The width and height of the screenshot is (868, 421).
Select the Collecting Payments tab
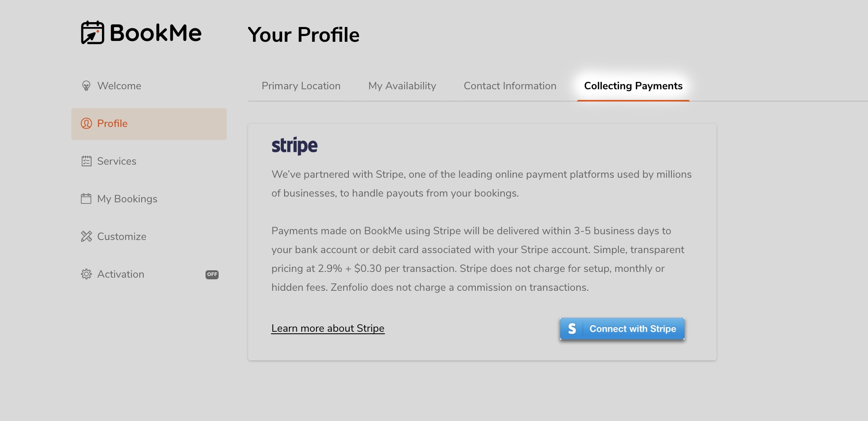pyautogui.click(x=633, y=86)
